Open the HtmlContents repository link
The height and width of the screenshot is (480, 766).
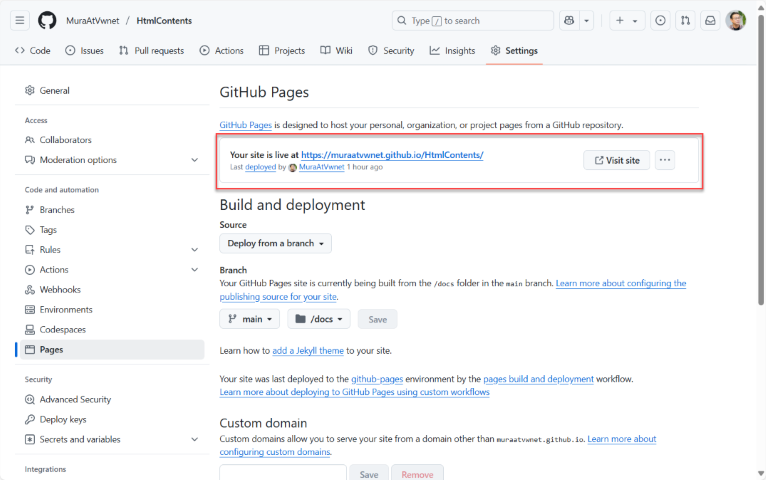click(x=164, y=21)
